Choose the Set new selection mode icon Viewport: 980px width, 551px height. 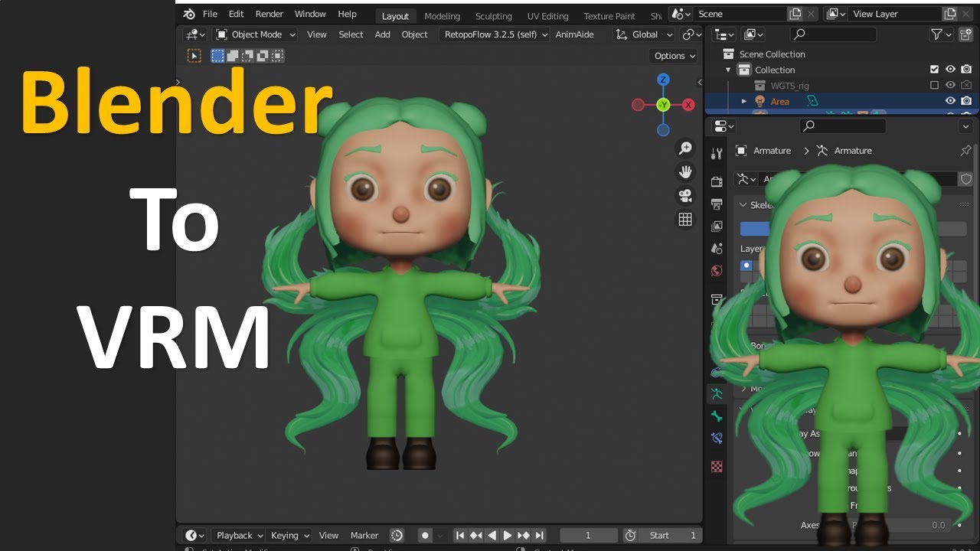click(217, 56)
